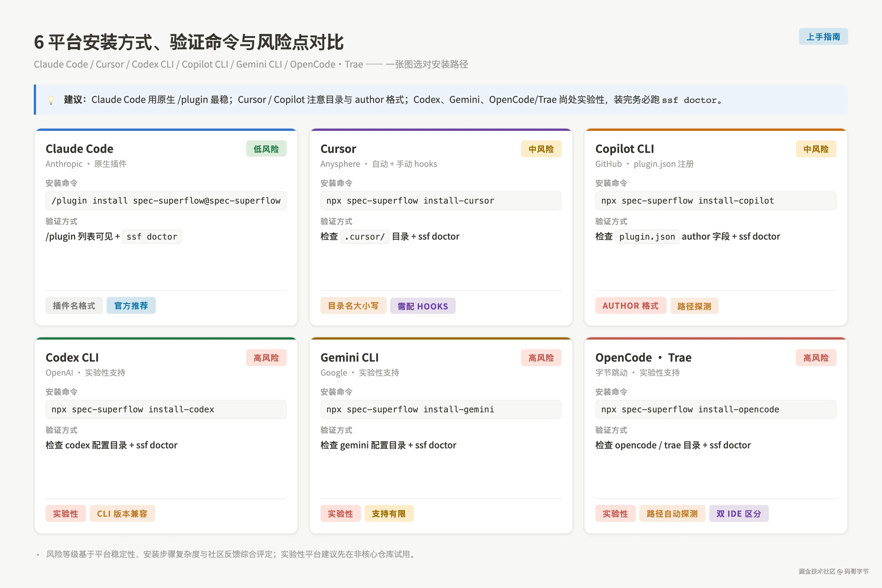The height and width of the screenshot is (588, 882).
Task: Click the 高风险 badge on Gemini CLI
Action: (x=541, y=358)
